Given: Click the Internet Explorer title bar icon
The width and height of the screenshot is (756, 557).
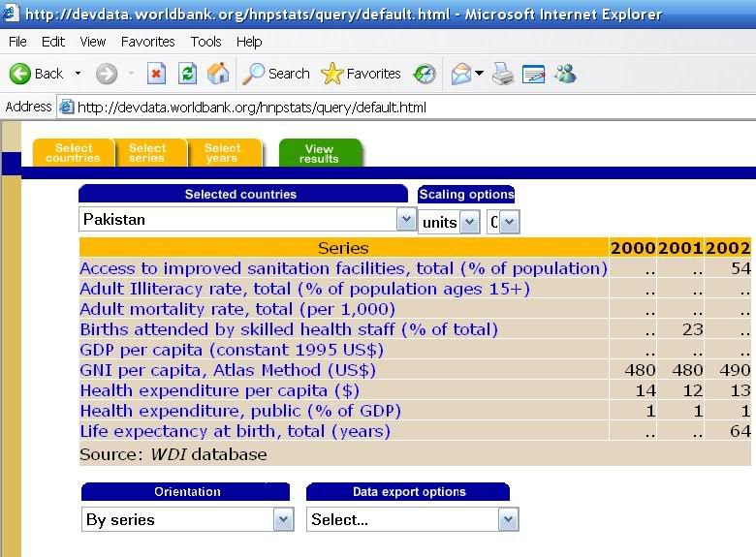Looking at the screenshot, I should [x=11, y=13].
